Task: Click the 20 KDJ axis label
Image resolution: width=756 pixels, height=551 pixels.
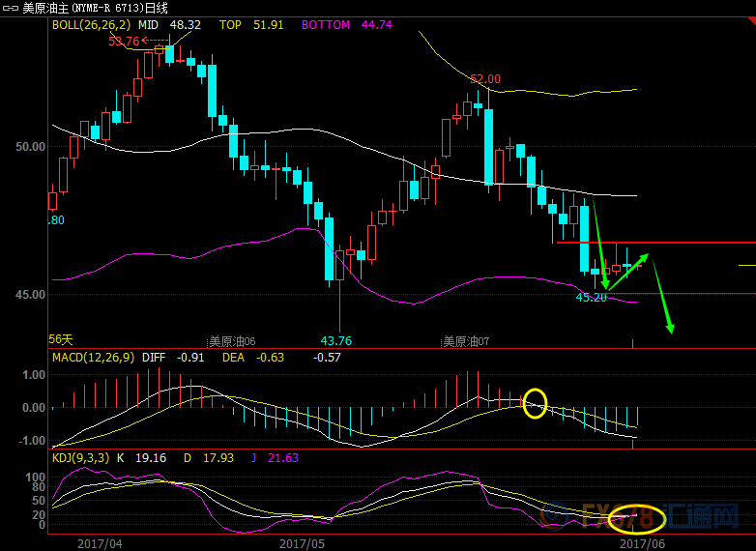Action: [x=39, y=515]
